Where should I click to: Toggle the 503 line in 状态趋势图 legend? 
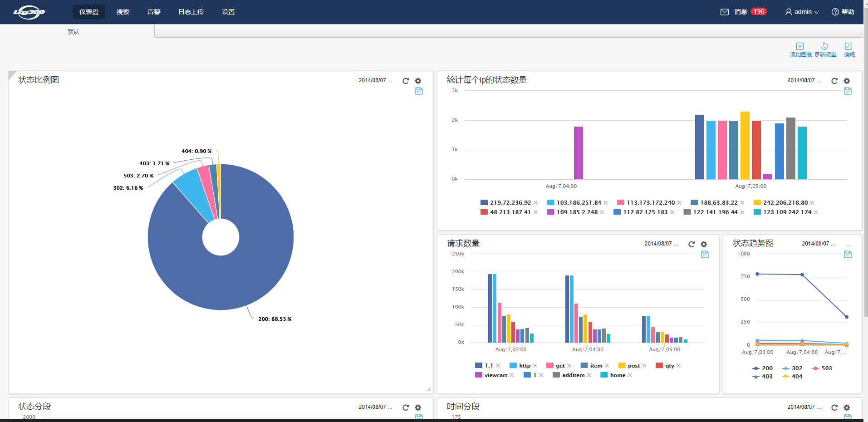[x=822, y=368]
